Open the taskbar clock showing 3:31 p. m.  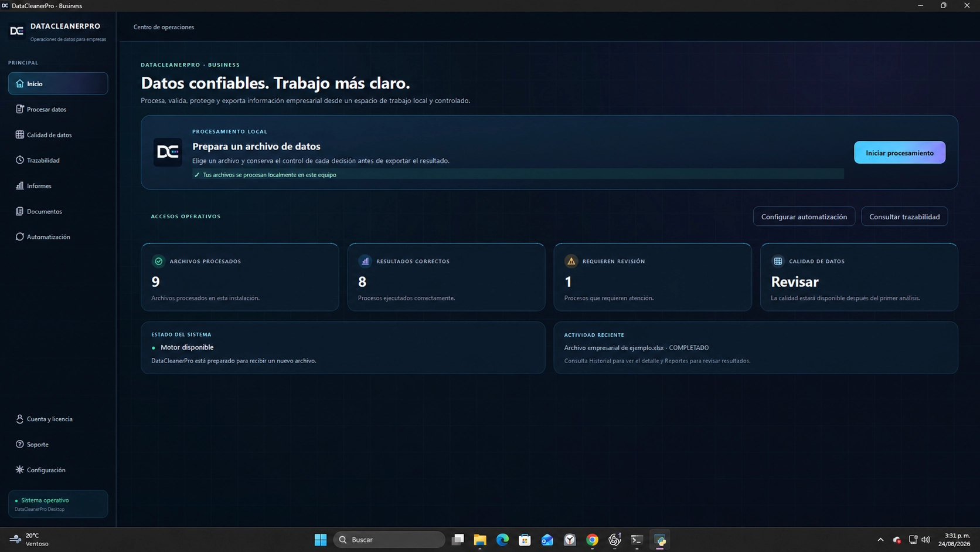point(954,540)
